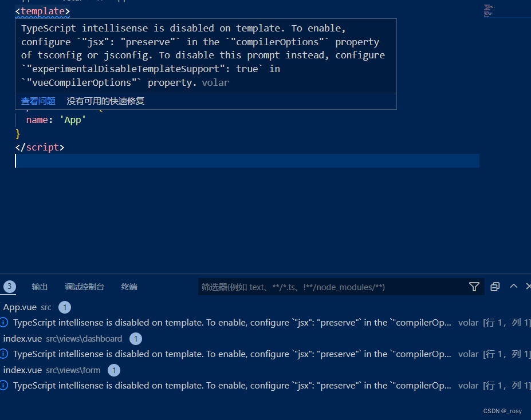Click the name: 'App' line in editor

[x=56, y=120]
